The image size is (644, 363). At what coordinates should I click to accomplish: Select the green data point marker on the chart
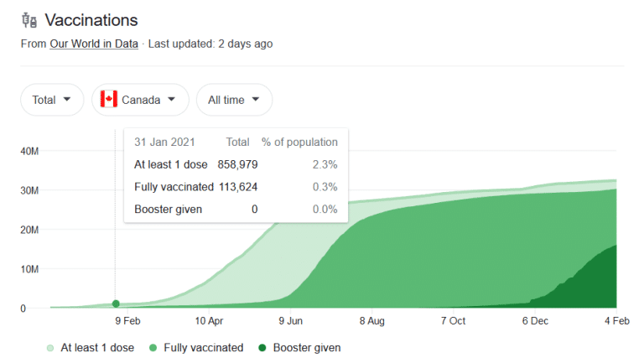pyautogui.click(x=116, y=303)
